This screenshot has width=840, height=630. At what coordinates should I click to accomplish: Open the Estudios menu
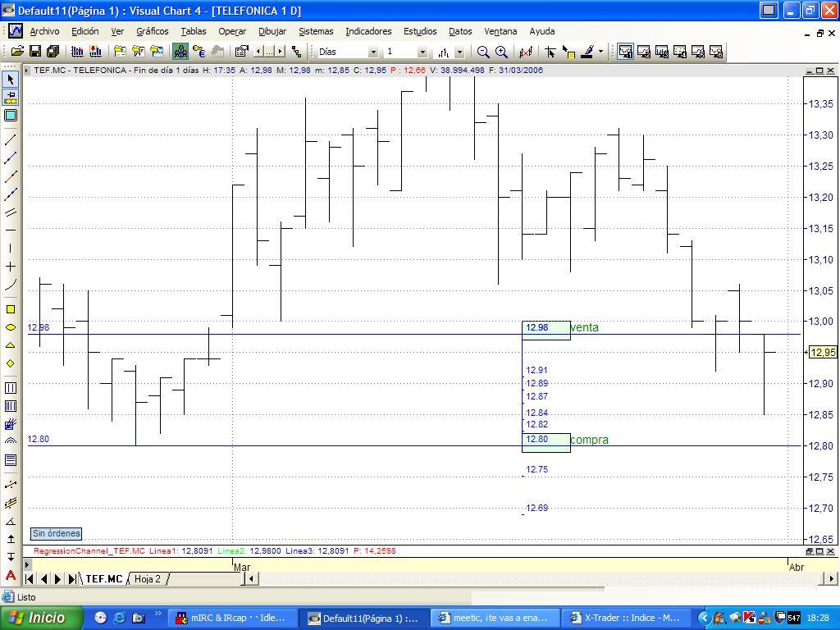coord(420,31)
